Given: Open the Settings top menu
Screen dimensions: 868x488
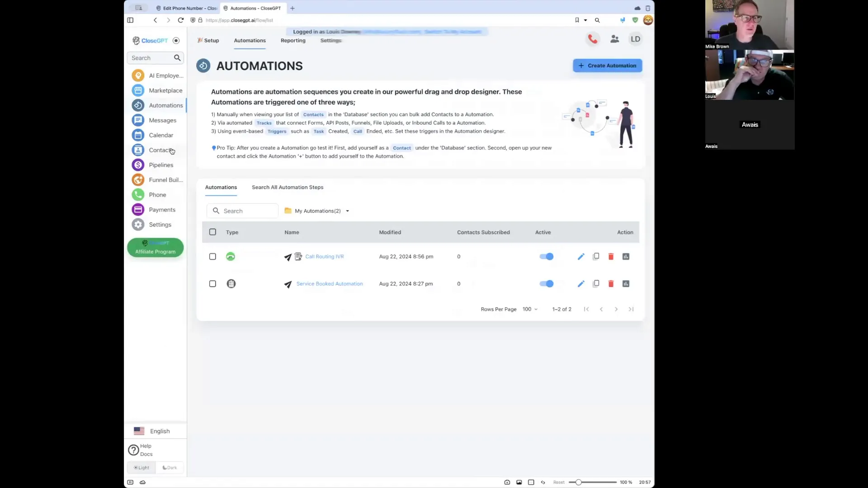Looking at the screenshot, I should pyautogui.click(x=331, y=41).
